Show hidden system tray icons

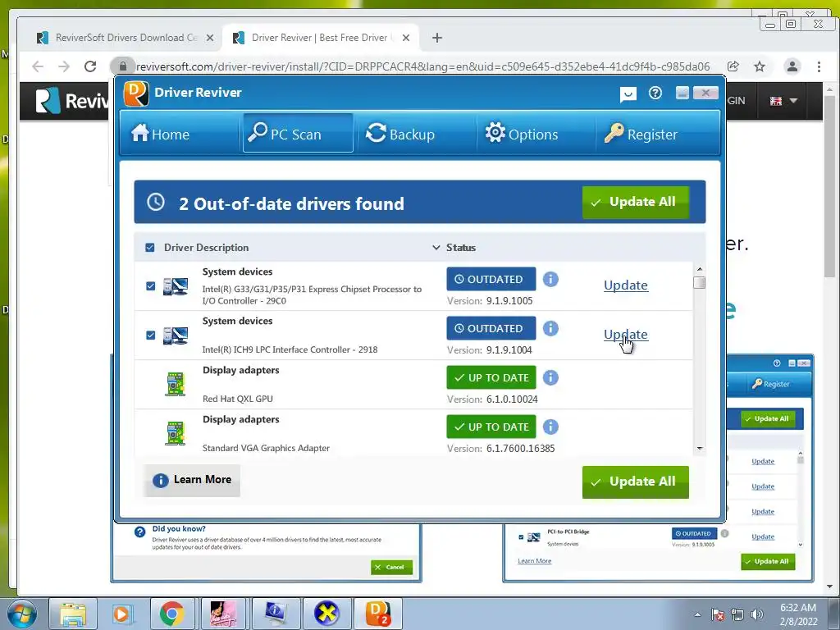[697, 614]
